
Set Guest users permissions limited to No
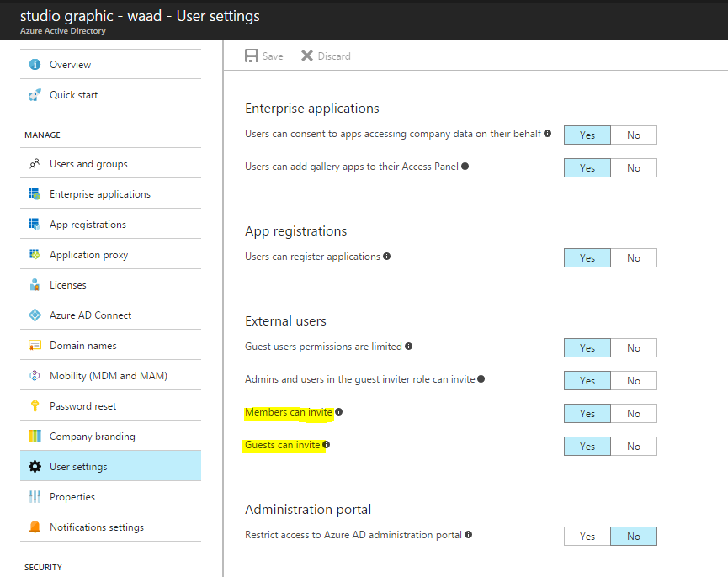coord(634,348)
